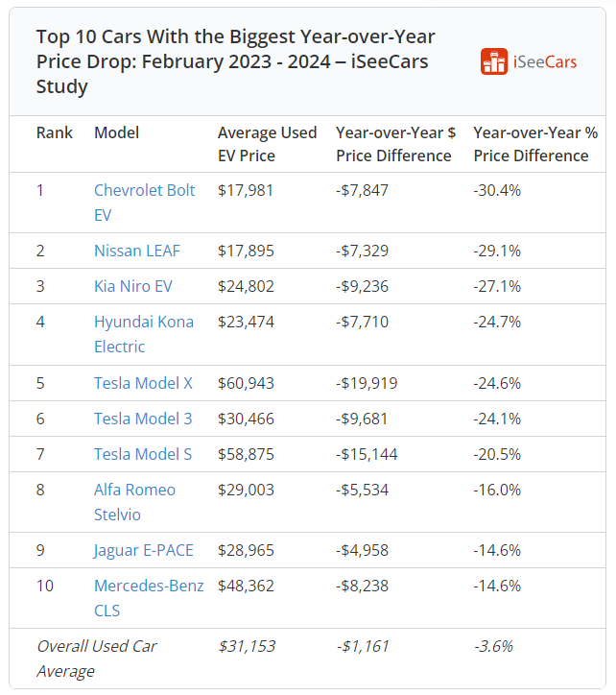Open the Mercedes-Benz CLS link
Viewport: 616px width, 695px height.
(x=149, y=587)
